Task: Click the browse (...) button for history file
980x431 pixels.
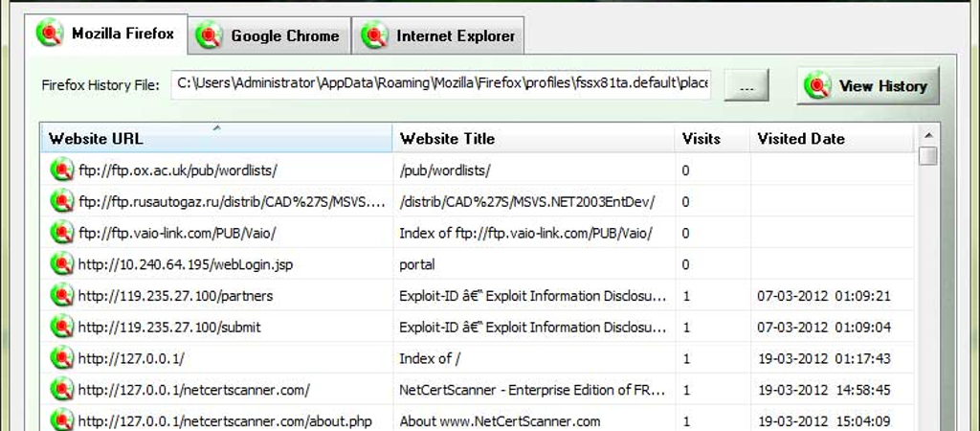Action: coord(746,85)
